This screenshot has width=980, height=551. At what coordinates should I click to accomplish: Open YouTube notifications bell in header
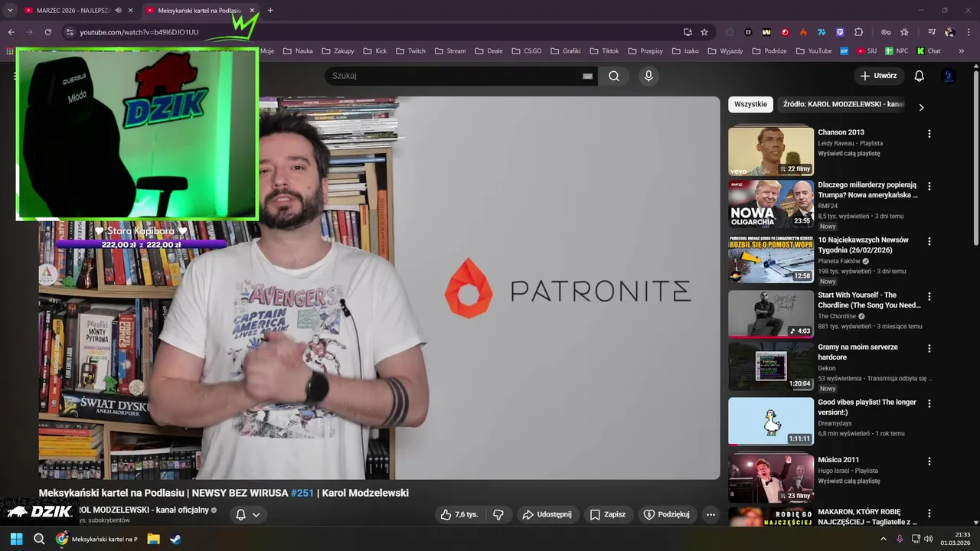920,76
